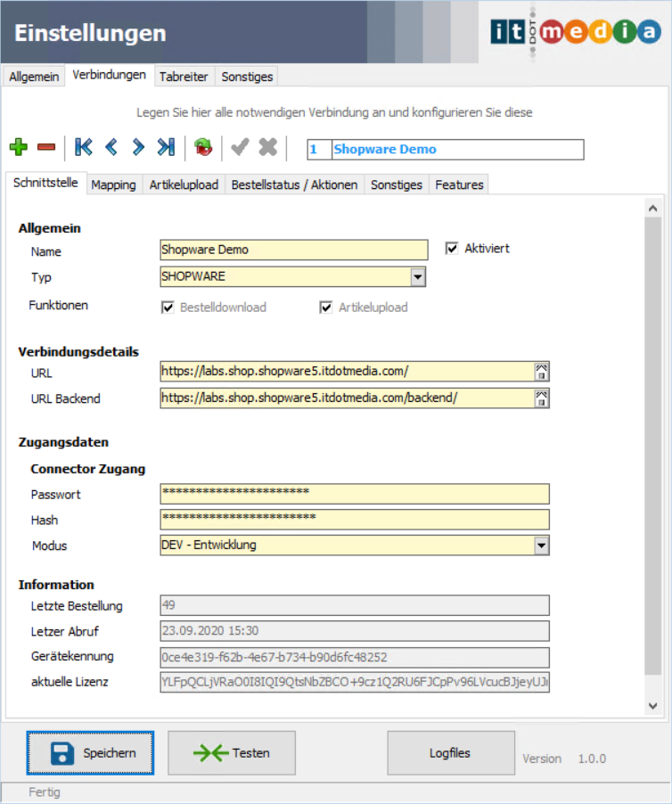Toggle the Aktiviert checkbox
The image size is (672, 804).
pos(452,249)
